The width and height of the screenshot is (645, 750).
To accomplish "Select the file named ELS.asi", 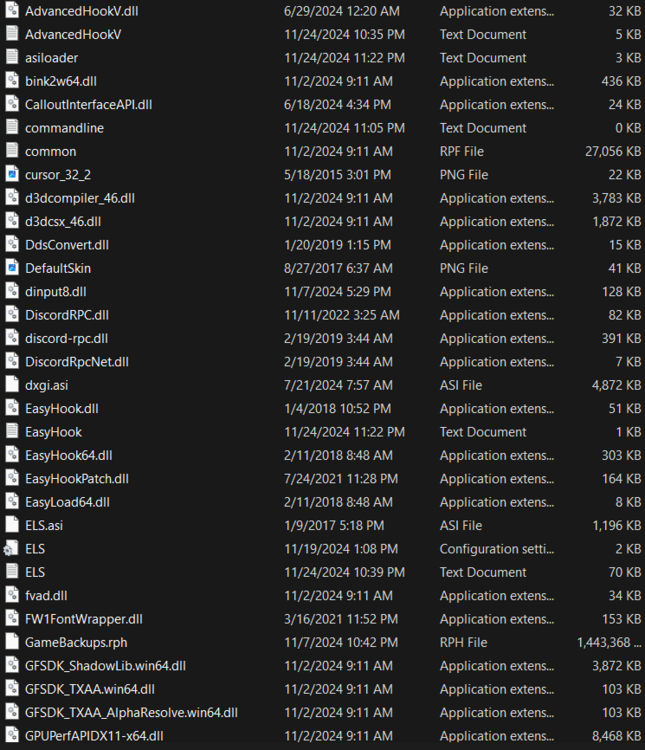I will [x=44, y=526].
